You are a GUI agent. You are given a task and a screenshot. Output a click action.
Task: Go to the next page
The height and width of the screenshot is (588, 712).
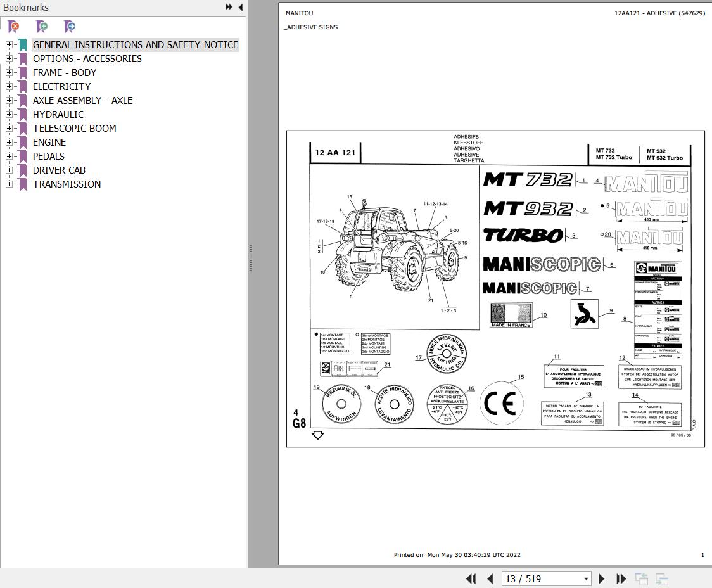(x=602, y=578)
